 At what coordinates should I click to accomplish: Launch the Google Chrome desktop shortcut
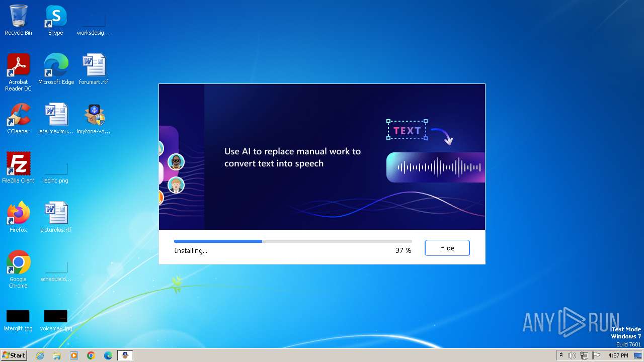18,269
